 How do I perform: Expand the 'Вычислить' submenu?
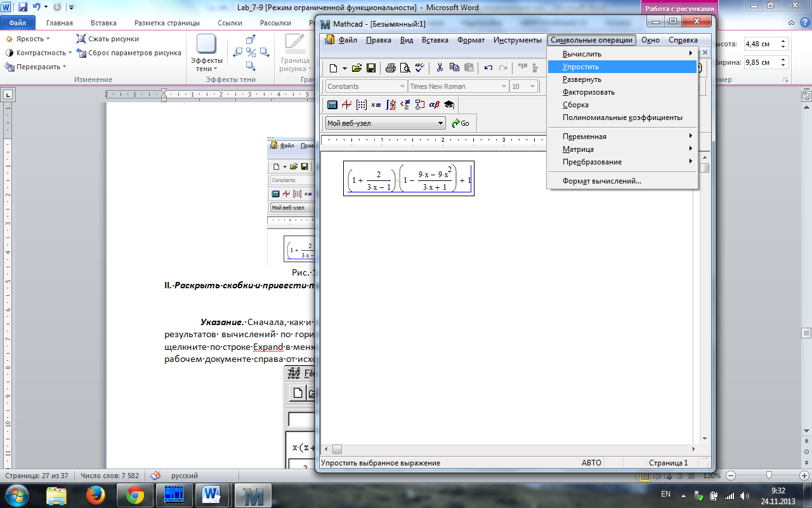pyautogui.click(x=622, y=54)
